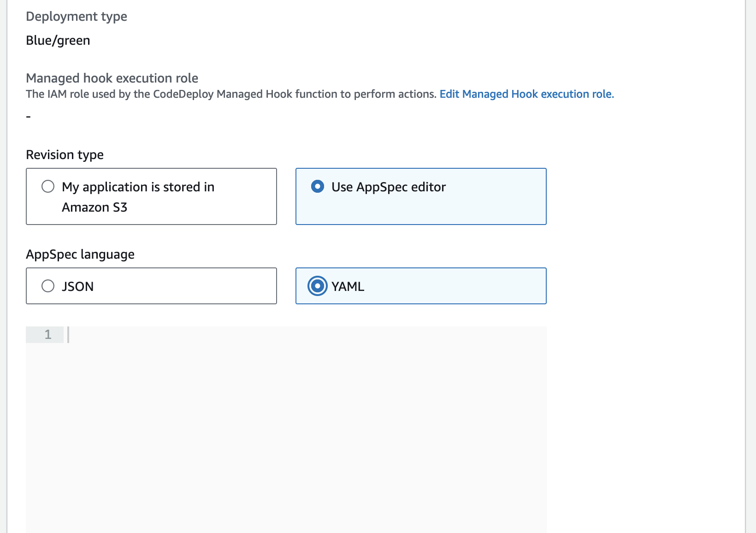This screenshot has height=533, width=756.
Task: Click the Deployment type heading
Action: [77, 17]
